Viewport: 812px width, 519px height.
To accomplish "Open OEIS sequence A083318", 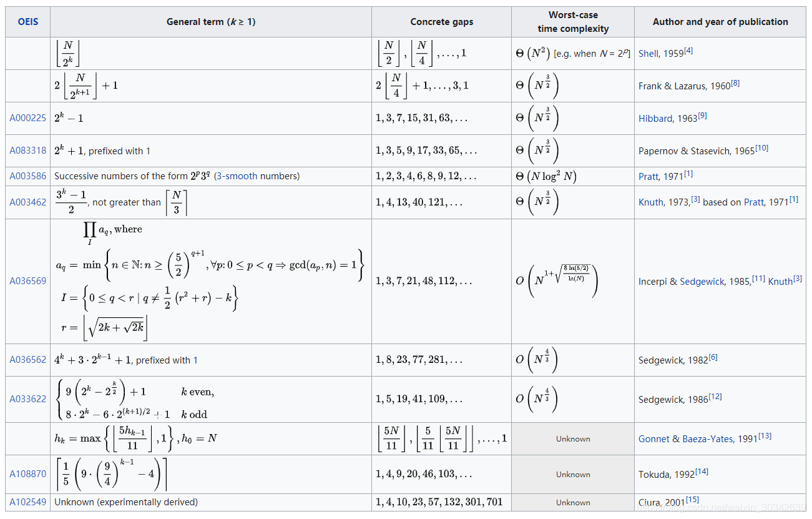I will pyautogui.click(x=28, y=151).
